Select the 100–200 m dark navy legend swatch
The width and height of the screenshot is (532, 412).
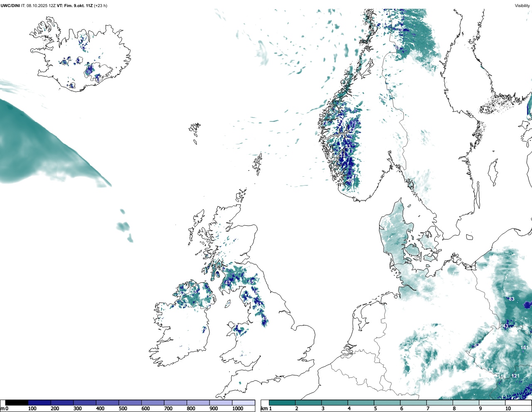39,403
